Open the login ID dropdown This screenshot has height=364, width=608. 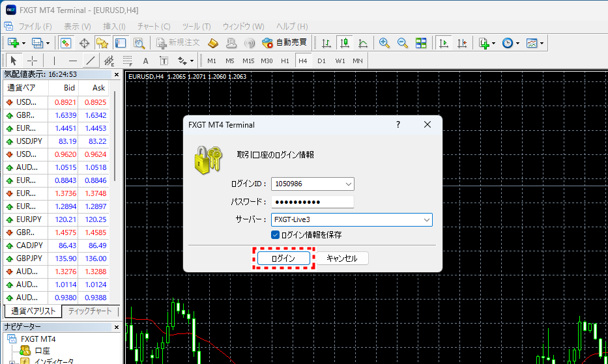pos(347,184)
